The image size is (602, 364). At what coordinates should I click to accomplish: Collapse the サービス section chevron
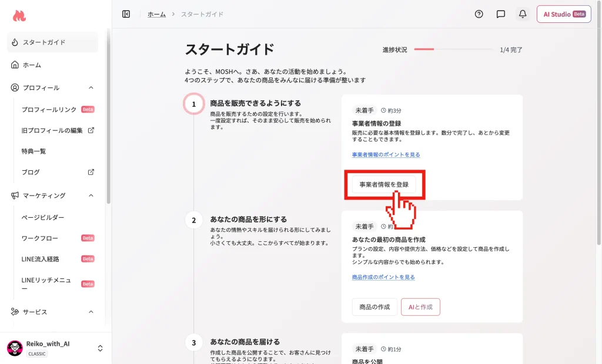pyautogui.click(x=91, y=311)
